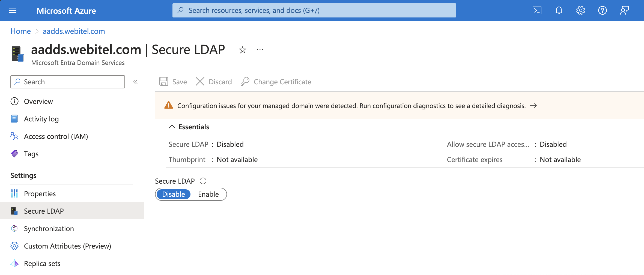Switch Secure LDAP toggle to Enable
The width and height of the screenshot is (644, 275).
(208, 194)
